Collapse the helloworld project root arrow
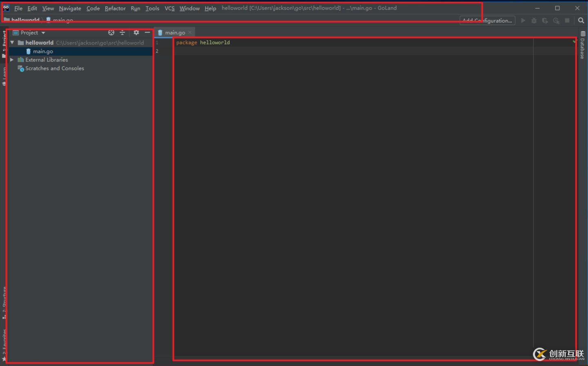588x366 pixels. (x=12, y=42)
